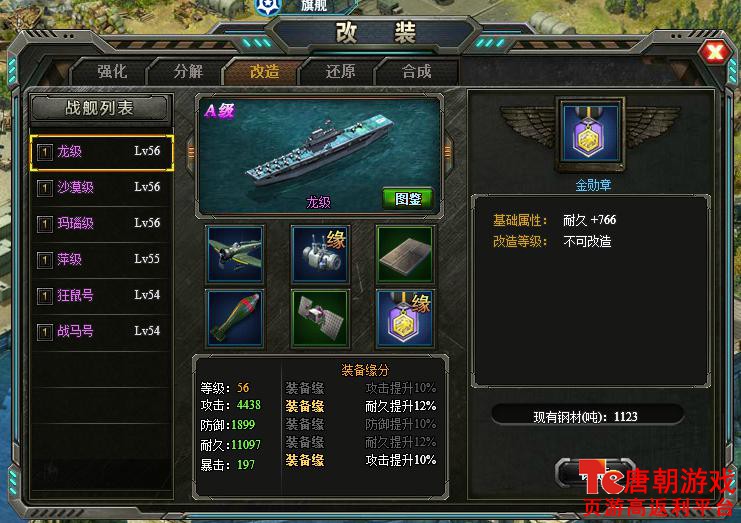Open the green 图鉴 button
This screenshot has width=741, height=523.
coord(408,199)
